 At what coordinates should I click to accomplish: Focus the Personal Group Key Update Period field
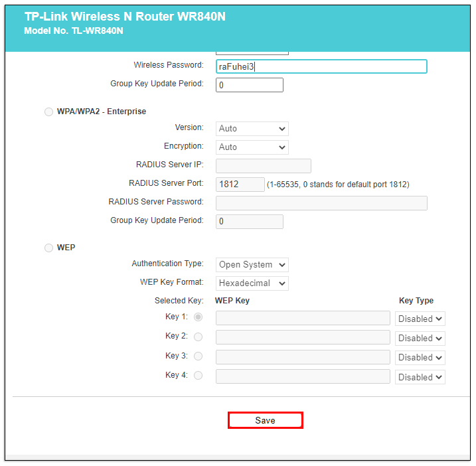click(250, 85)
